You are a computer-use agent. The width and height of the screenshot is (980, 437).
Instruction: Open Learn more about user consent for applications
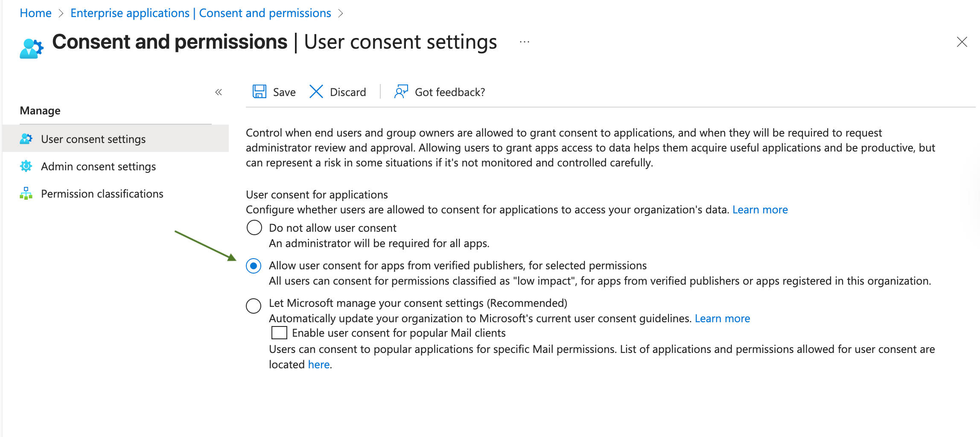[x=760, y=209]
